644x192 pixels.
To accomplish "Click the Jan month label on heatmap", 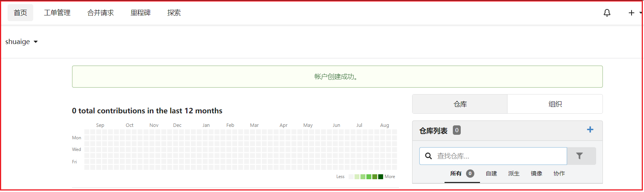I will tap(206, 125).
